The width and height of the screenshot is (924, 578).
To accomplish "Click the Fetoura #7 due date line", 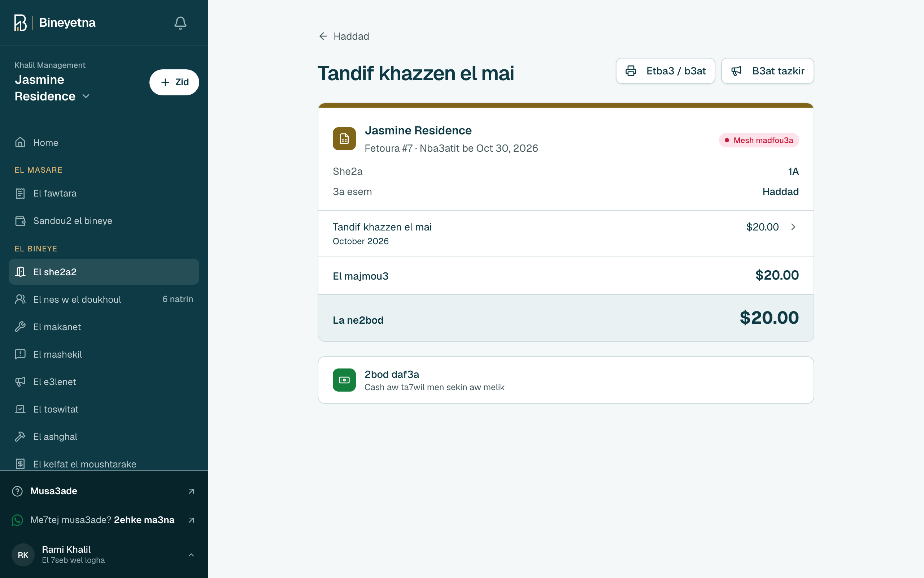I will click(451, 148).
